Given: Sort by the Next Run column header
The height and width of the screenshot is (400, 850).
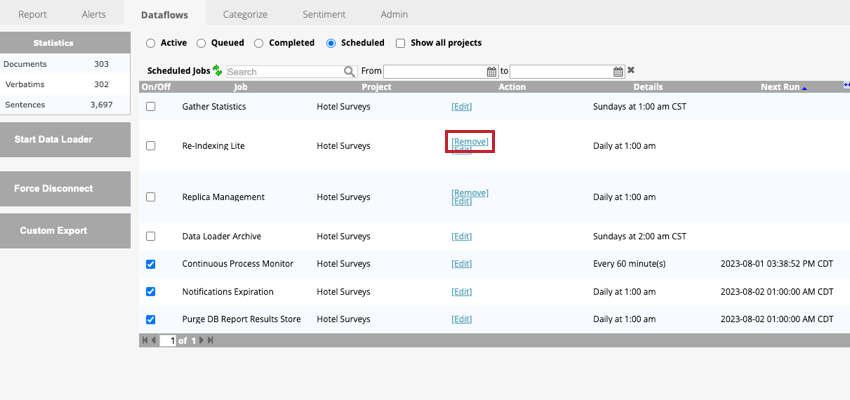Looking at the screenshot, I should (779, 87).
